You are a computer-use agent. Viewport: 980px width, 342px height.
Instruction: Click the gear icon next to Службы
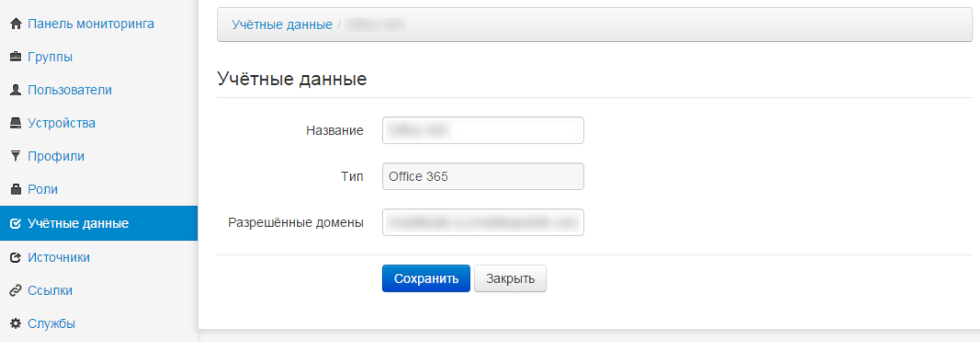(16, 324)
